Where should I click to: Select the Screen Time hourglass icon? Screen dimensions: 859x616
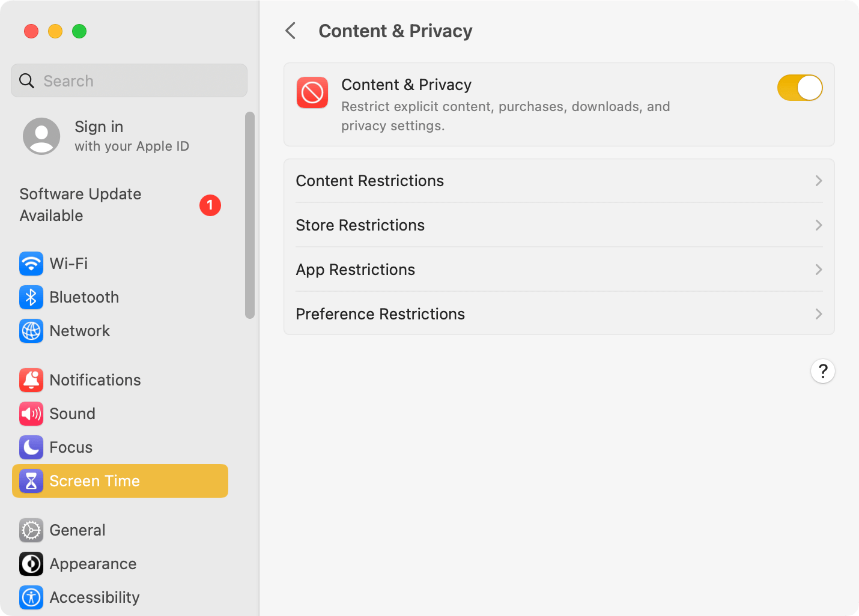click(x=31, y=481)
